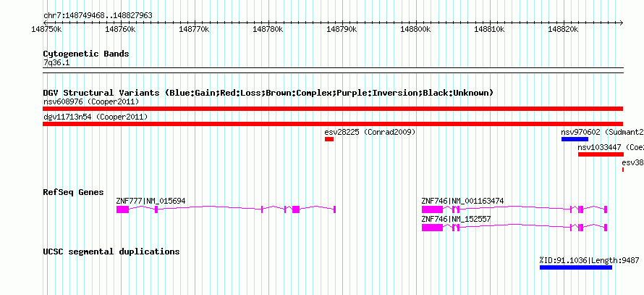This screenshot has height=295, width=644.
Task: Click the 148760k ruler tick label
Action: pos(120,30)
